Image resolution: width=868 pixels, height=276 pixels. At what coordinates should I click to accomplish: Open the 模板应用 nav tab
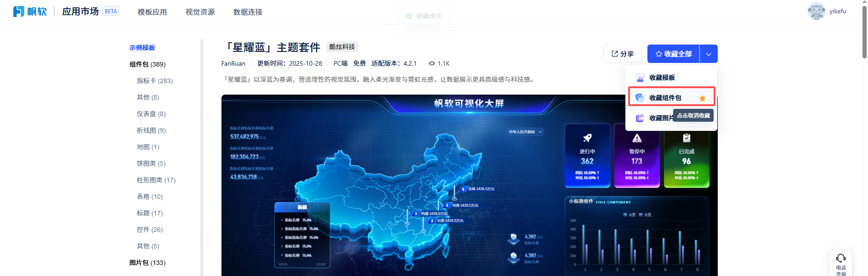coord(152,12)
